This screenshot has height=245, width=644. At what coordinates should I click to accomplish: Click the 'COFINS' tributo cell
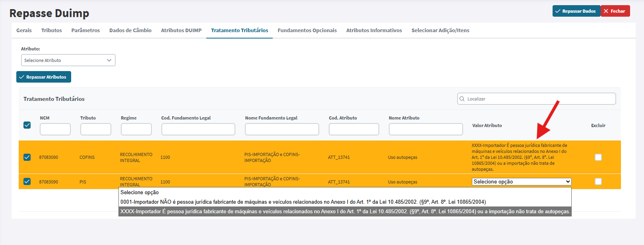pyautogui.click(x=87, y=157)
